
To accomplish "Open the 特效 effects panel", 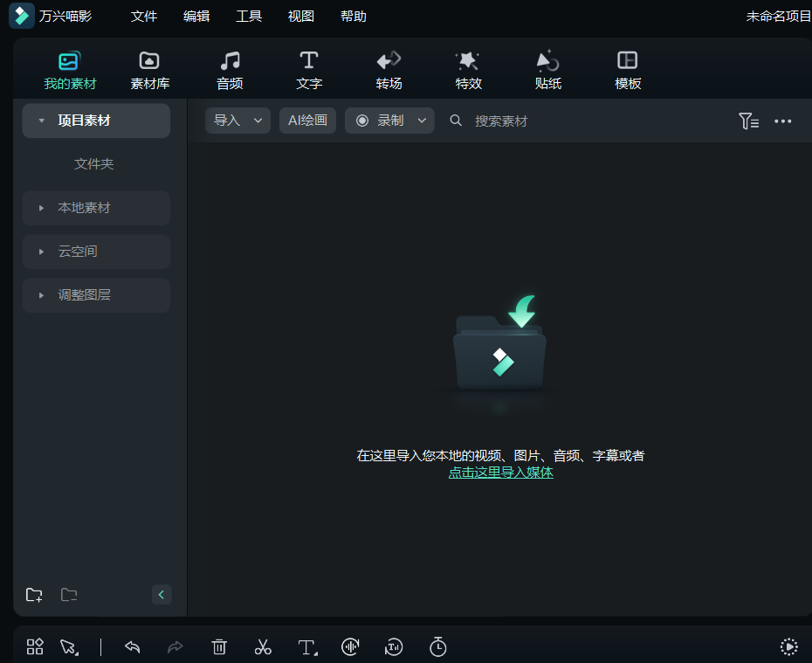I will (x=468, y=70).
